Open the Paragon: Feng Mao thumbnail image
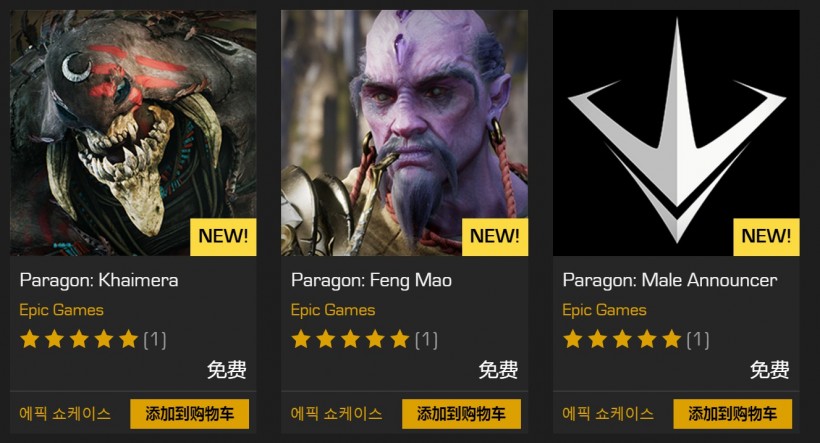820x443 pixels. coord(404,133)
